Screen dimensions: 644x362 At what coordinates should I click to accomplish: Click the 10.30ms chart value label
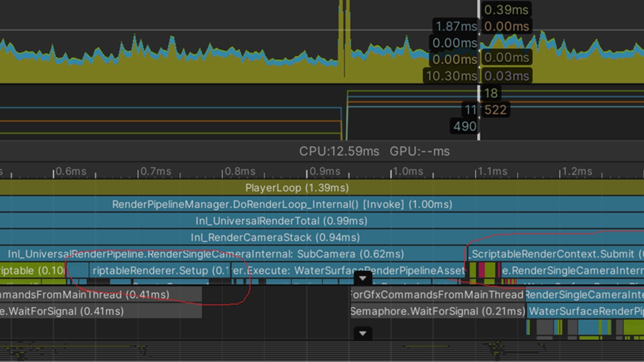[451, 76]
